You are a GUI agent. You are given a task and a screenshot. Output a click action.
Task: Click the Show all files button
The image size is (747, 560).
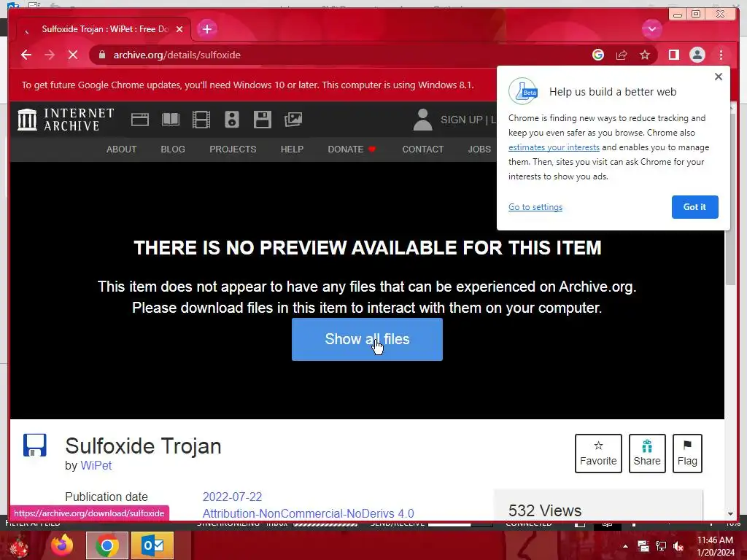[x=368, y=339]
